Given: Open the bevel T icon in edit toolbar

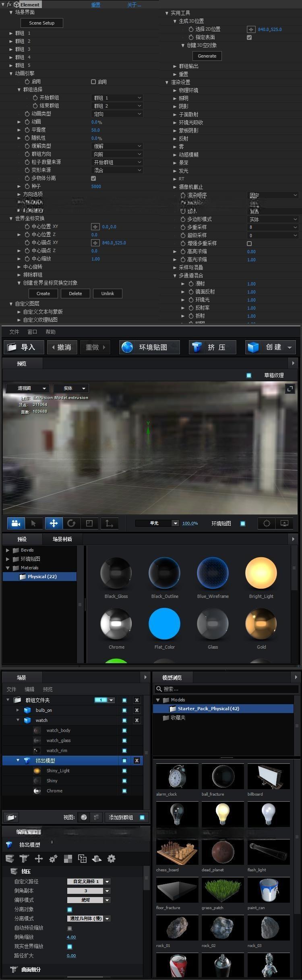Looking at the screenshot, I should click(24, 858).
